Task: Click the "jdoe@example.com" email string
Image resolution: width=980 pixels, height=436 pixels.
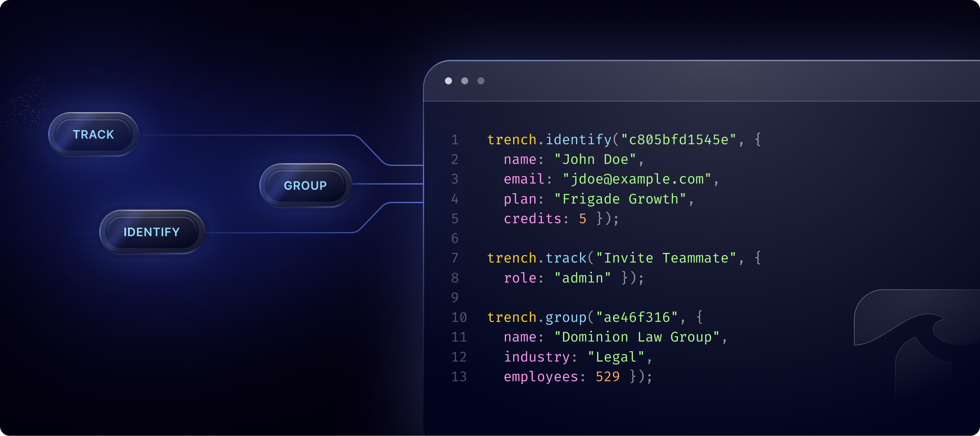Action: click(637, 179)
